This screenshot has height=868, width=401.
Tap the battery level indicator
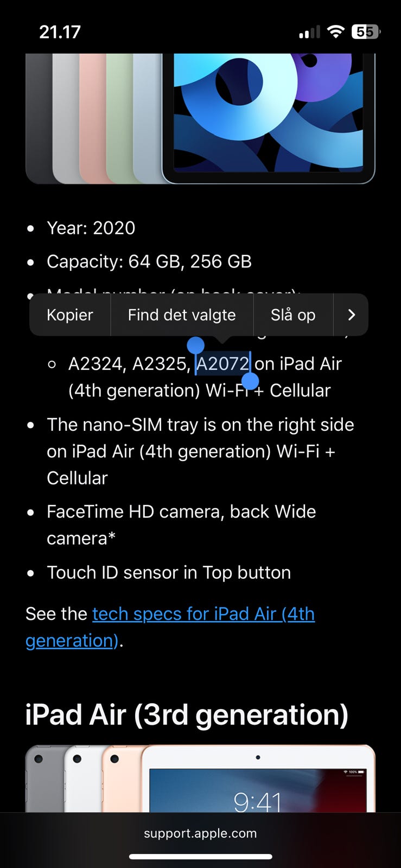[x=366, y=32]
